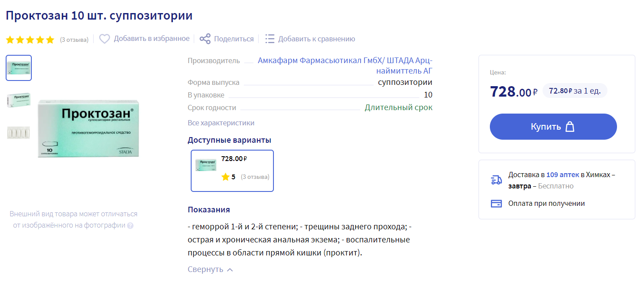
Task: Click the суппозитории form value
Action: [x=405, y=82]
